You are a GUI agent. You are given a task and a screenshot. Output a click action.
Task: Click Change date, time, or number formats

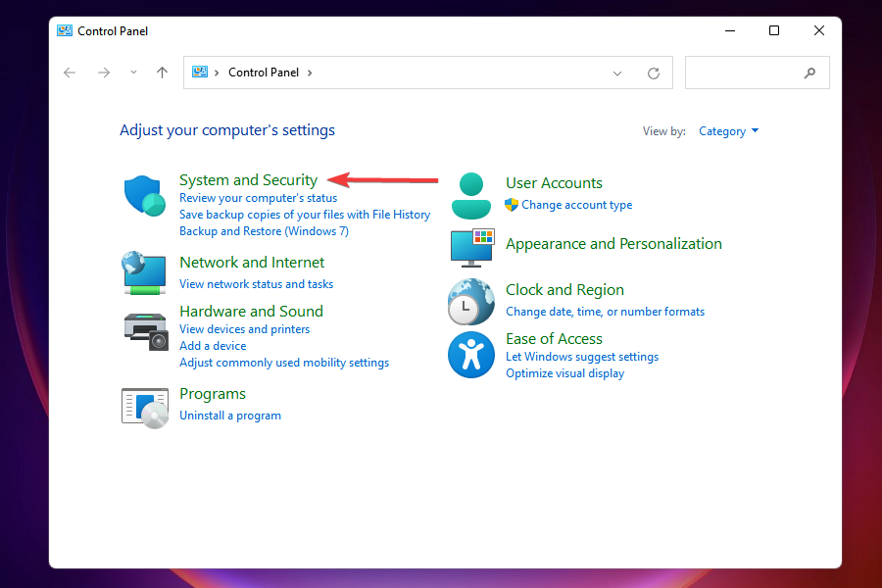tap(605, 312)
